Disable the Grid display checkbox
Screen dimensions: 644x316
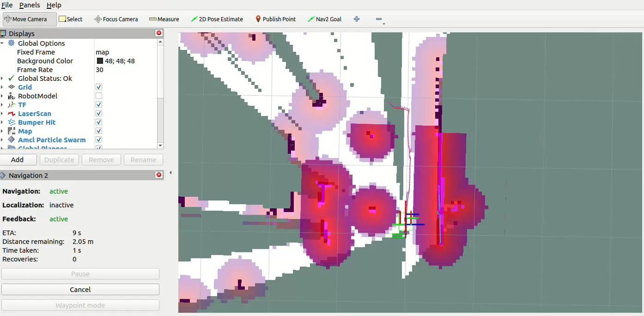pos(98,87)
